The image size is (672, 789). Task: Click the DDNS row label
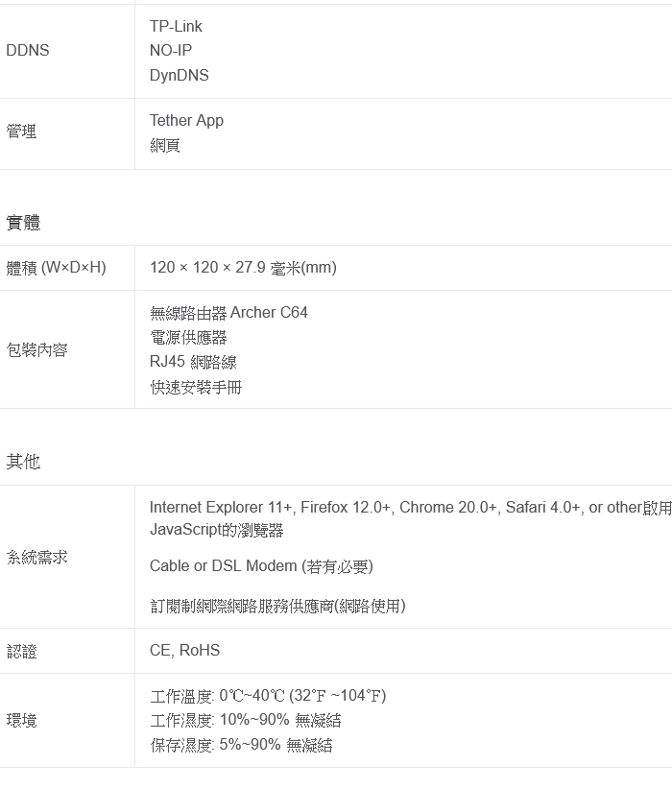coord(27,51)
